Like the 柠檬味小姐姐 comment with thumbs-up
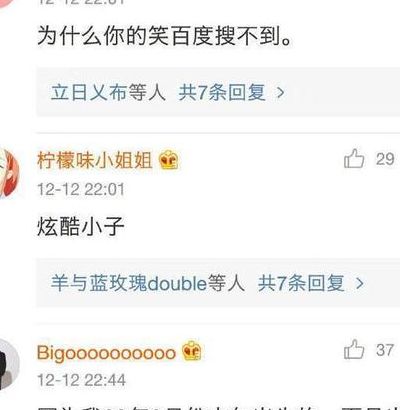Viewport: 400px width, 410px height. tap(354, 159)
